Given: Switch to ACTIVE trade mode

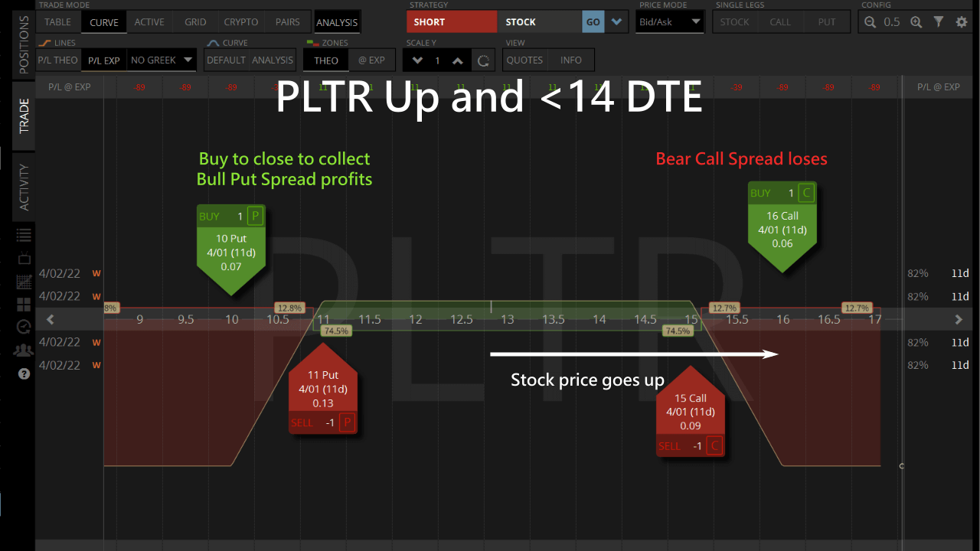Looking at the screenshot, I should pos(149,22).
